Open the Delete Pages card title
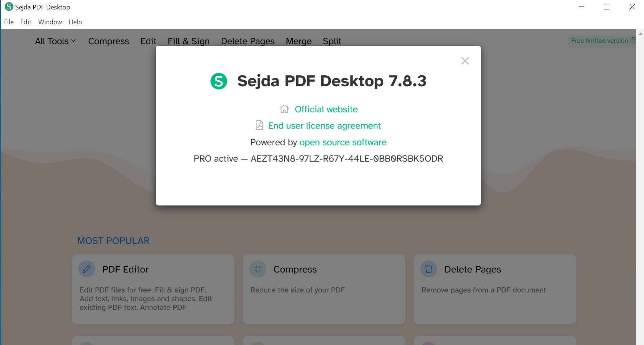 (473, 269)
